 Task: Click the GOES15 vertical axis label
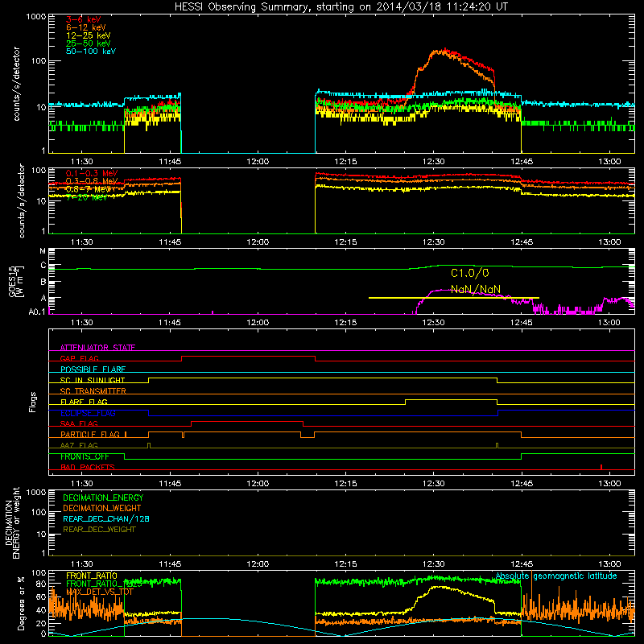click(16, 281)
